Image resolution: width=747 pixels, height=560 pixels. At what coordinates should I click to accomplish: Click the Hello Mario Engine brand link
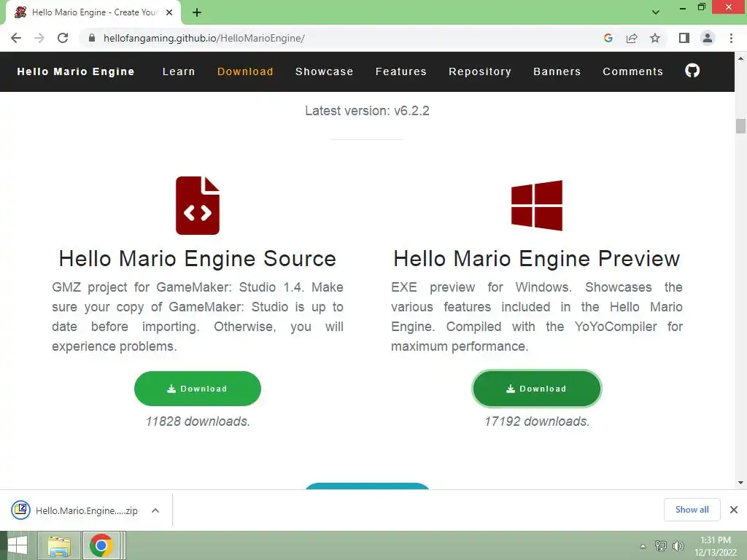pyautogui.click(x=76, y=71)
